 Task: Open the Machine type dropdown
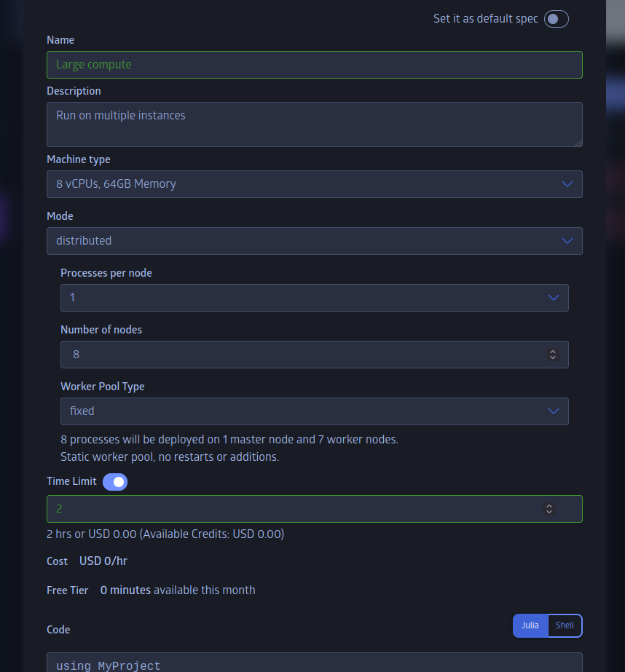point(314,184)
